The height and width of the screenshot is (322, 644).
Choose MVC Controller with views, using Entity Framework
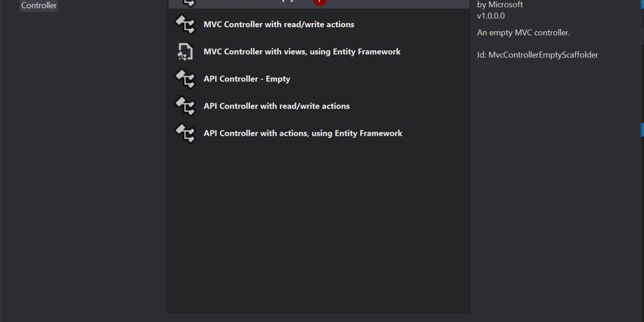302,51
